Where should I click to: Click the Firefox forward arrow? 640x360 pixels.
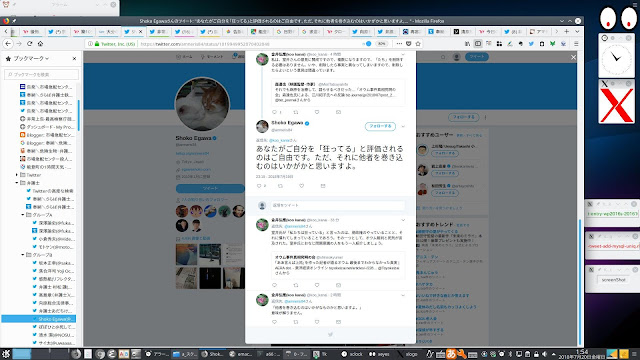coord(19,44)
